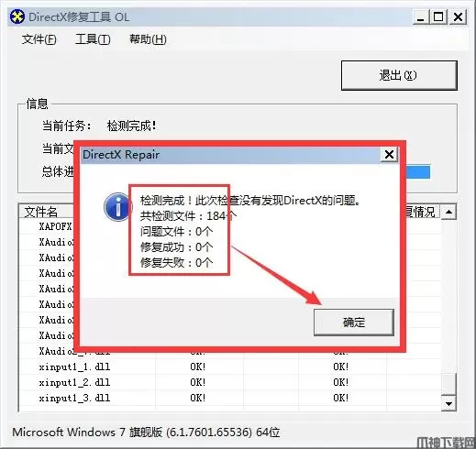This screenshot has height=449, width=476.
Task: Maximize the DirectX修复工具 window
Action: click(438, 17)
